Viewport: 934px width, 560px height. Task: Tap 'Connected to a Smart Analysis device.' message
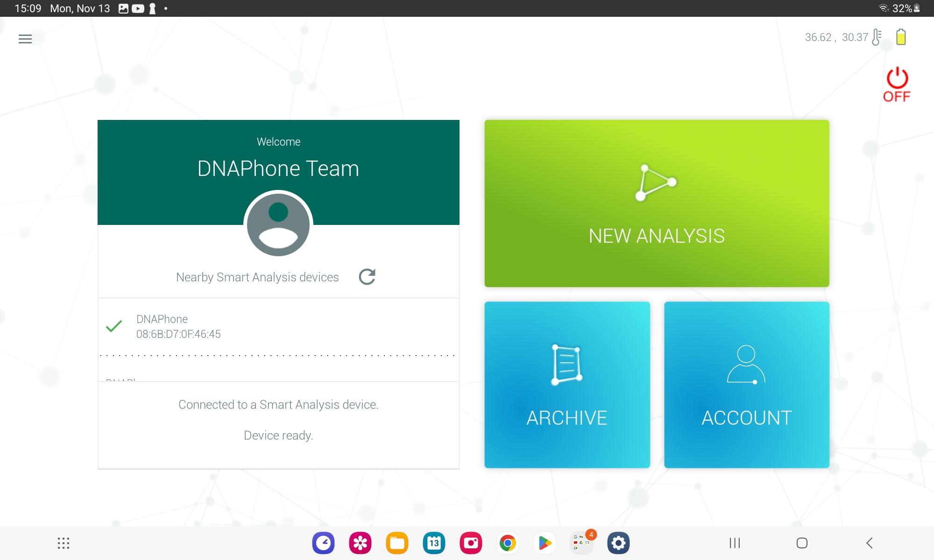click(x=278, y=405)
